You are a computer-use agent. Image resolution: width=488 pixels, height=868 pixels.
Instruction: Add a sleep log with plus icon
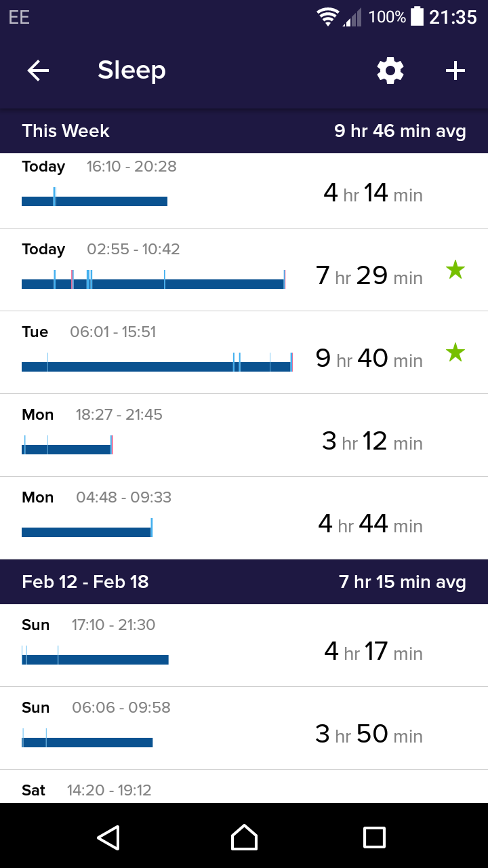point(455,71)
